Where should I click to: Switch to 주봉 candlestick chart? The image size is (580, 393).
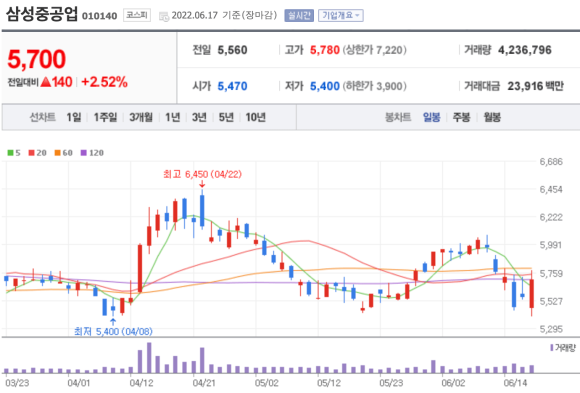click(x=462, y=117)
